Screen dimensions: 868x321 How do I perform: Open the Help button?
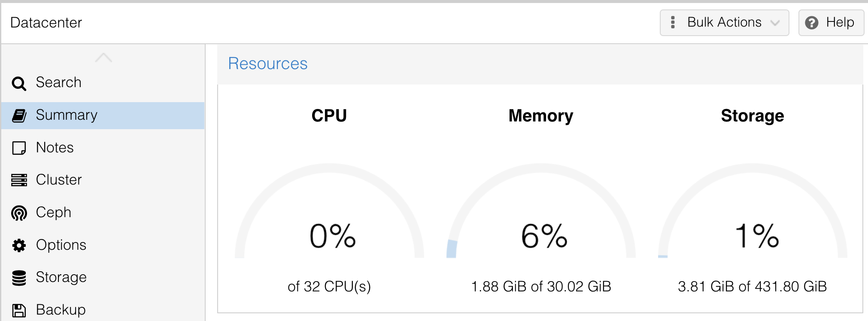pos(831,23)
